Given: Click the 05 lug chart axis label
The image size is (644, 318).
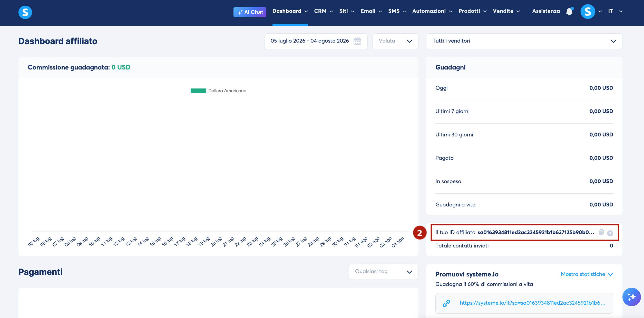Looking at the screenshot, I should (x=34, y=242).
